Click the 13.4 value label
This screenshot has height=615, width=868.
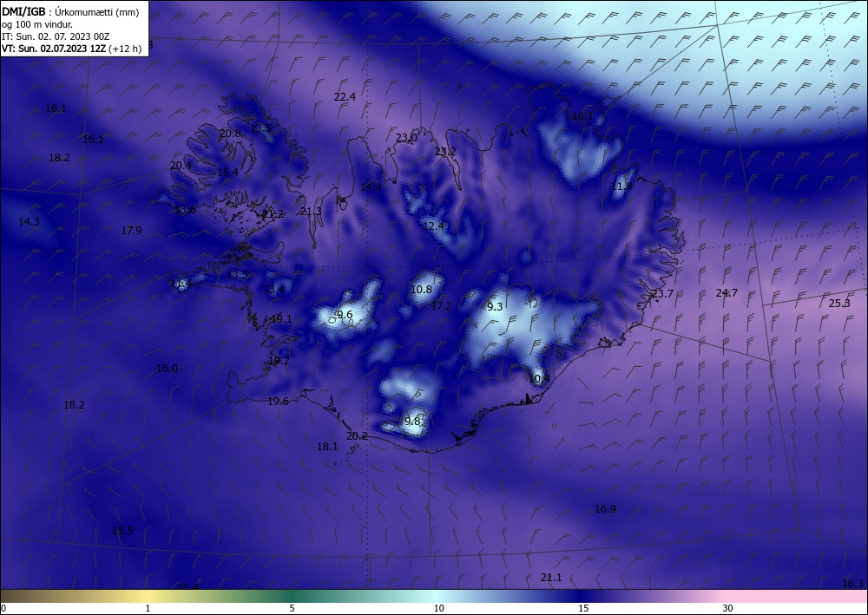tap(273, 289)
